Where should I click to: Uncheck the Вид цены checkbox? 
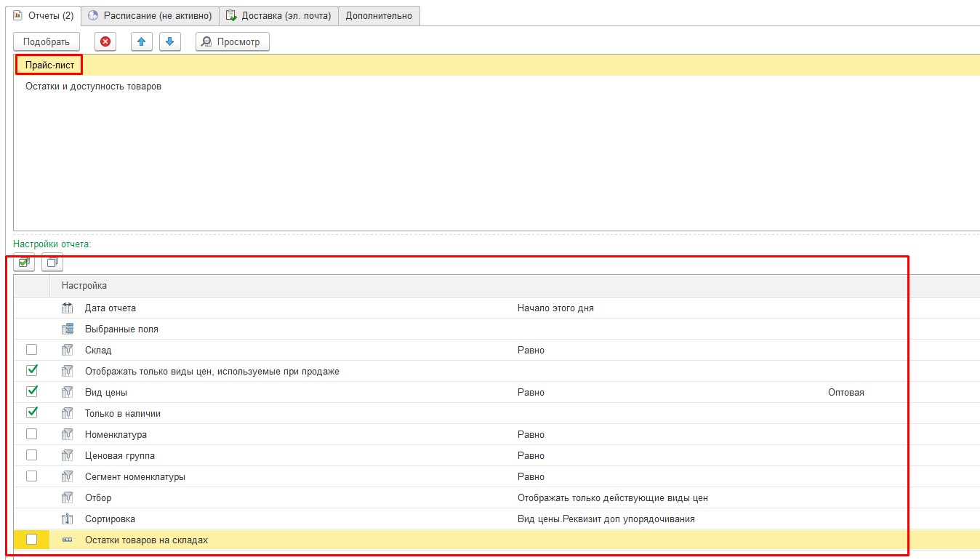coord(31,392)
